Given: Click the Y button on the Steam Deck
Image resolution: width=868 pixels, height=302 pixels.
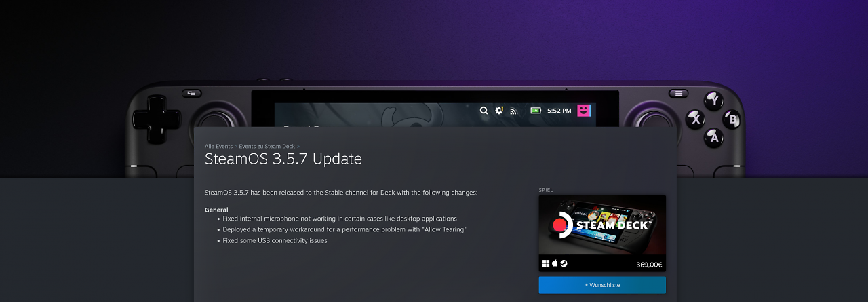Looking at the screenshot, I should point(713,102).
